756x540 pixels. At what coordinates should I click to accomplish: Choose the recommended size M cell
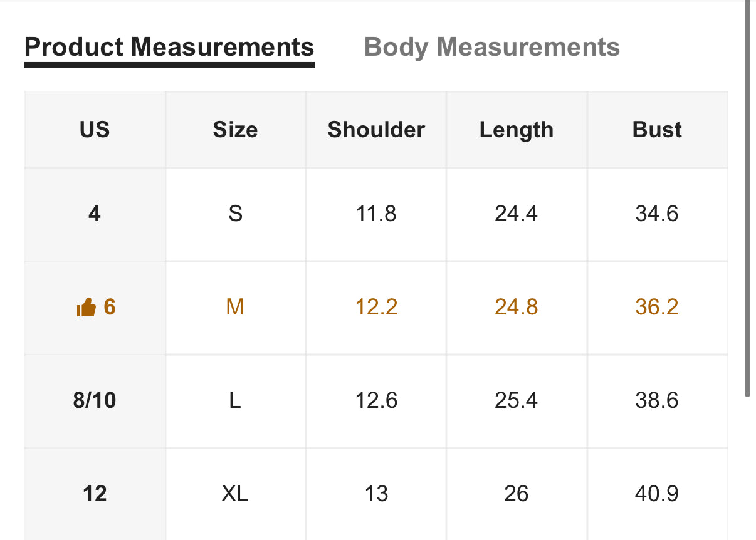point(235,308)
